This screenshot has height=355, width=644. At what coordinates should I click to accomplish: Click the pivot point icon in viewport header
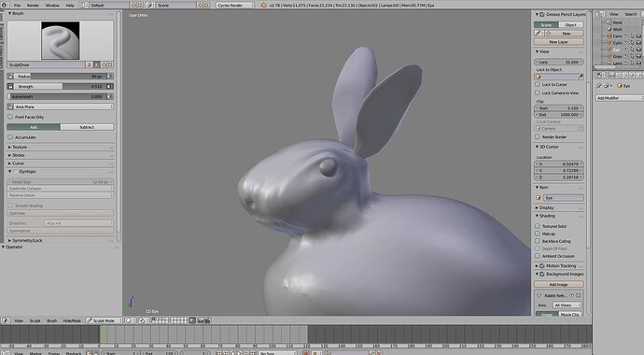[142, 320]
